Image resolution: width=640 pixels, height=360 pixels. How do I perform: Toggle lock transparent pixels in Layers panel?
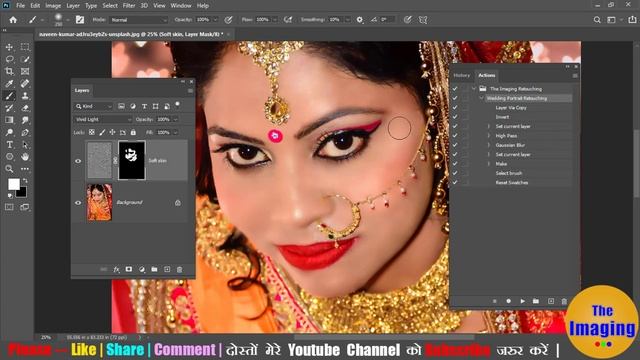coord(92,132)
